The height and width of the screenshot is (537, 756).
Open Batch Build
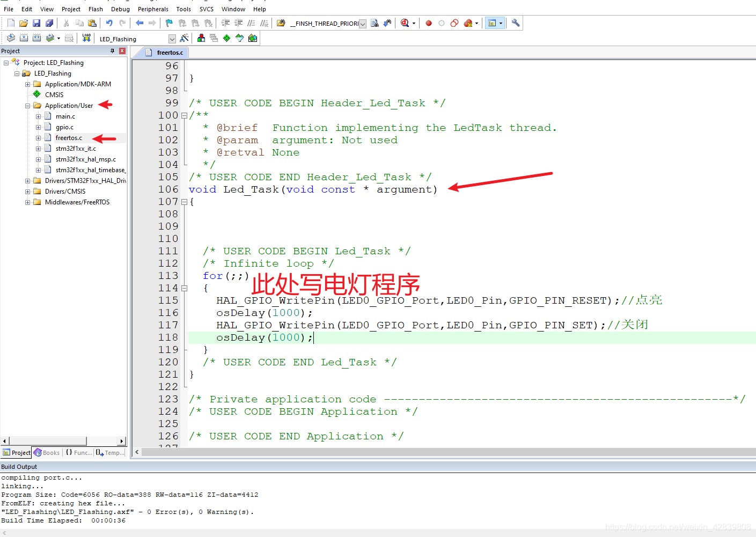tap(50, 38)
